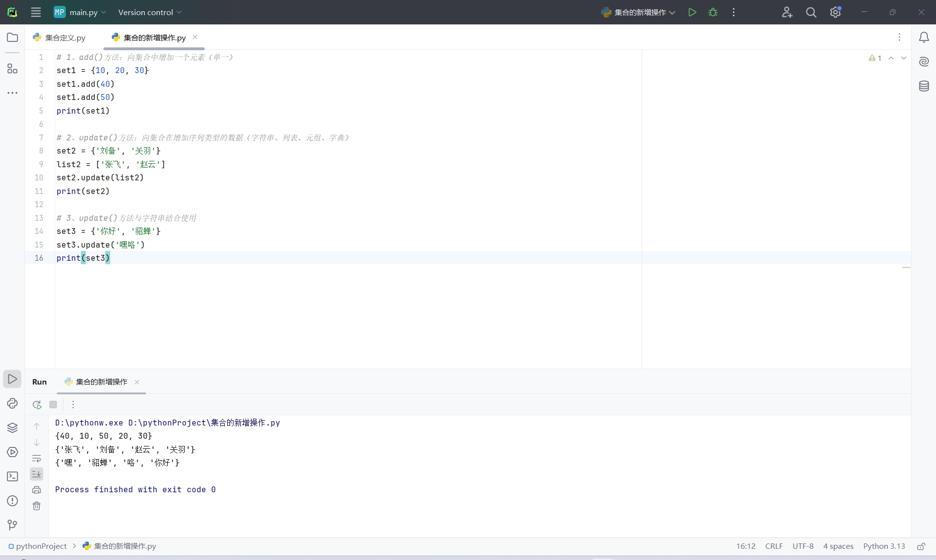This screenshot has width=936, height=560.
Task: Open the Git version control tool window
Action: (12, 525)
